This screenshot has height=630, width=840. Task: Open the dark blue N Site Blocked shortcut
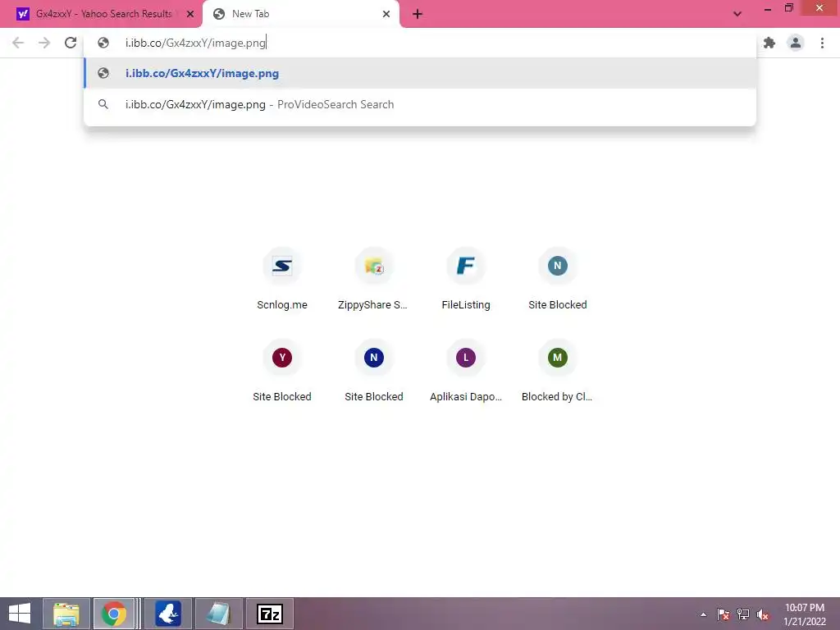tap(373, 372)
